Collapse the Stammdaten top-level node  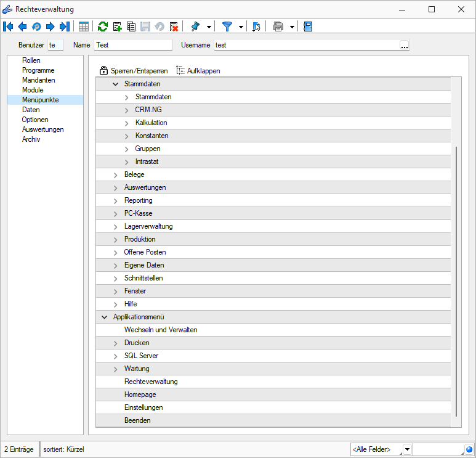(115, 84)
